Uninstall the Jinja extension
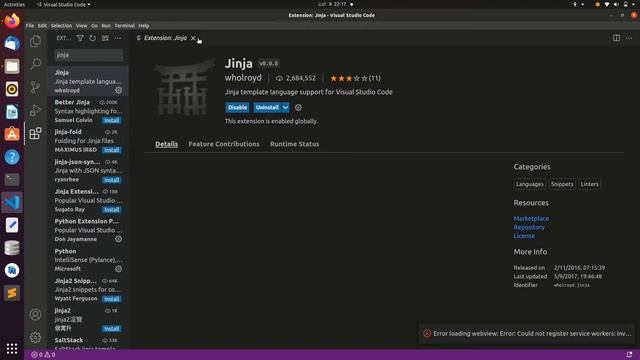The height and width of the screenshot is (360, 640). pos(267,107)
